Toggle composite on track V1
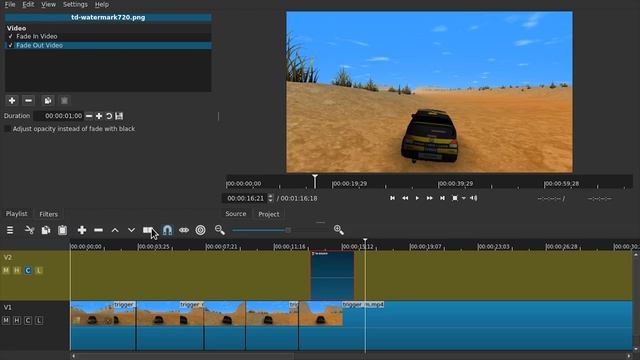This screenshot has height=360, width=640. [28, 320]
